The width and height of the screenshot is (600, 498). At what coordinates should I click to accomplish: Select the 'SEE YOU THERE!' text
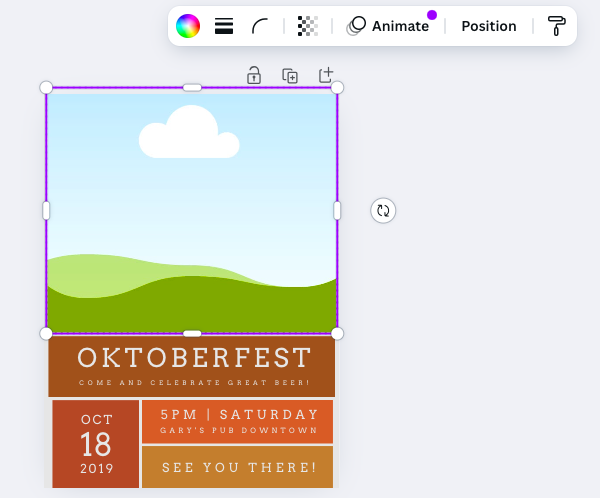click(x=239, y=467)
